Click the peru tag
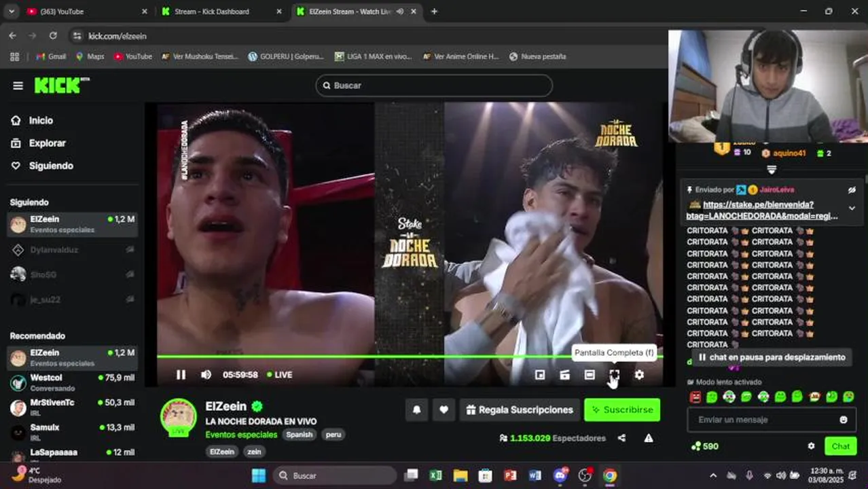 (x=333, y=435)
